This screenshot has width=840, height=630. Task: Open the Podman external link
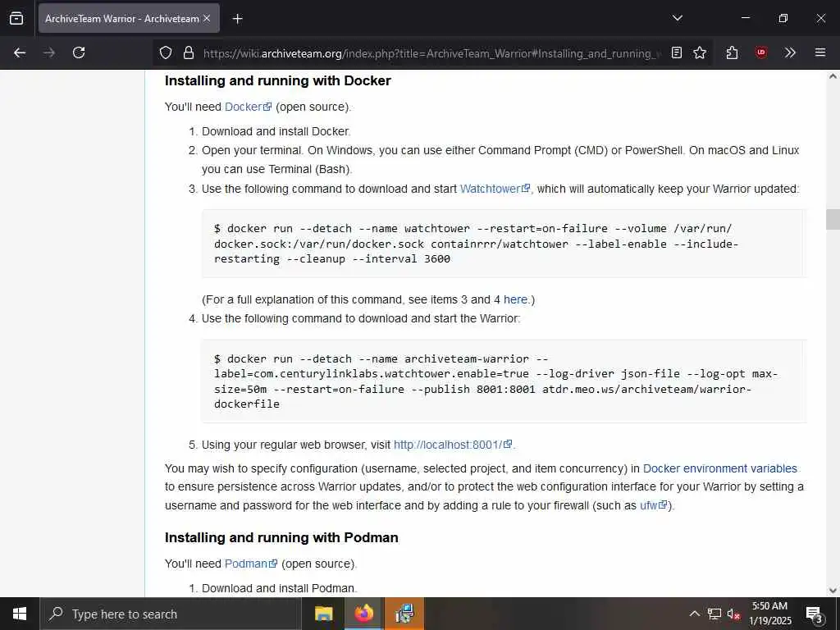(251, 564)
